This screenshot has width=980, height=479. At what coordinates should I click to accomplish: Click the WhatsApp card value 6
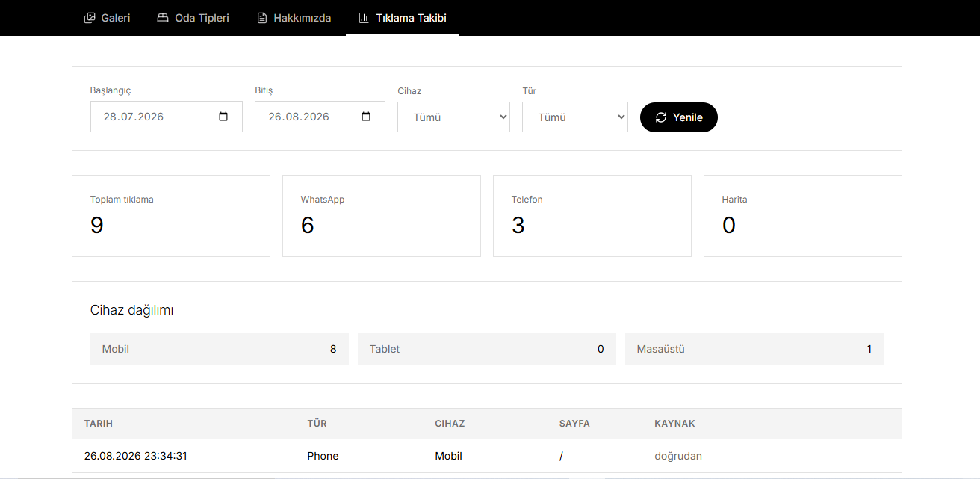point(308,225)
